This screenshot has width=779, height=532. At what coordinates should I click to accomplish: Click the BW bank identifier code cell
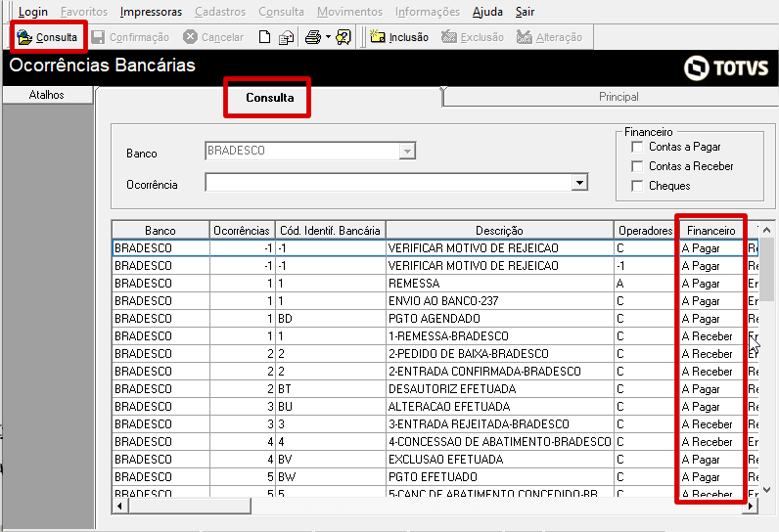click(331, 477)
